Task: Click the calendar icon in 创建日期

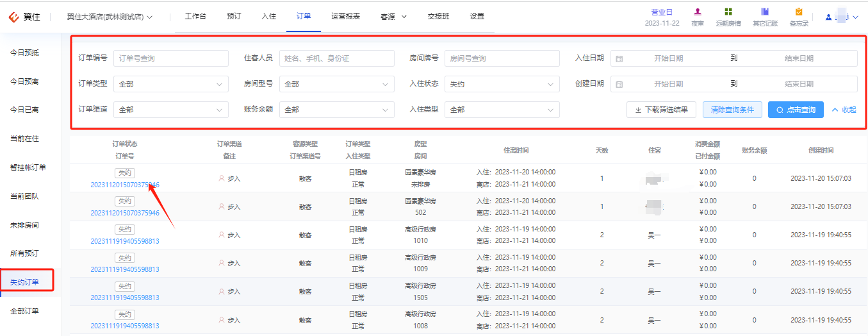Action: point(619,84)
